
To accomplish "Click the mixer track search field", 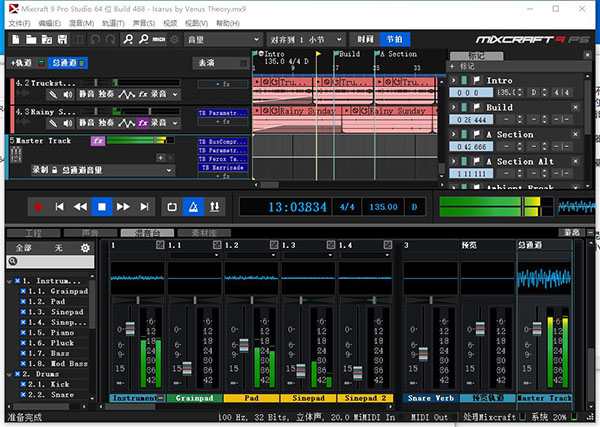I will point(50,261).
